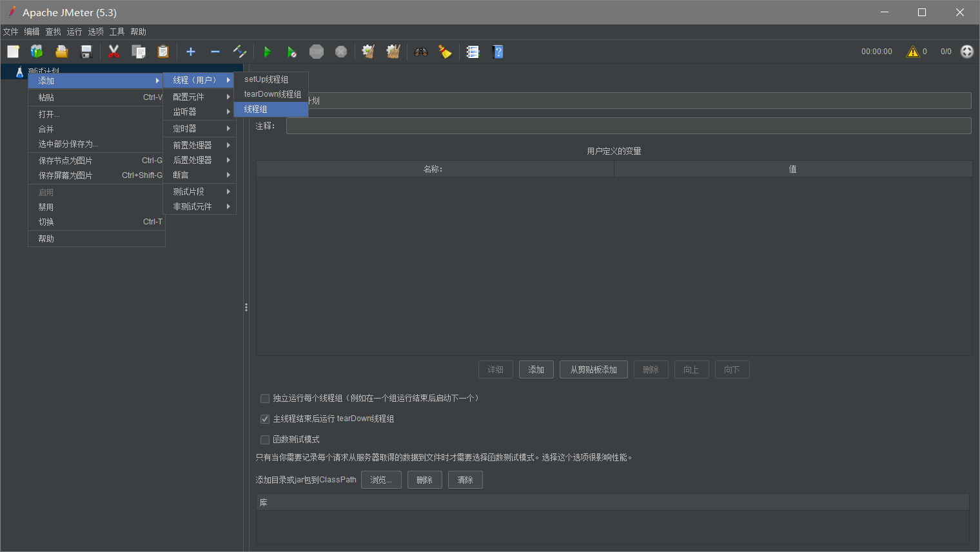Expand the 前置处理器 submenu

coord(199,145)
